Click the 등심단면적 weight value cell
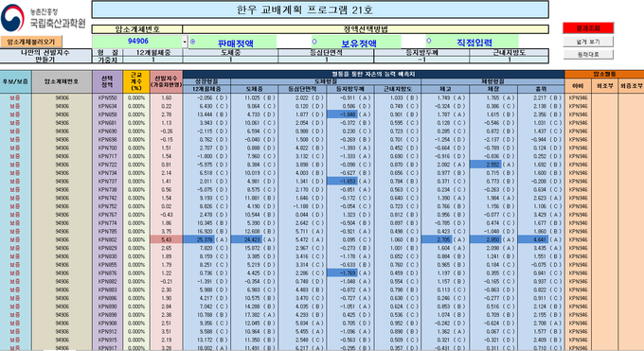 [x=326, y=60]
